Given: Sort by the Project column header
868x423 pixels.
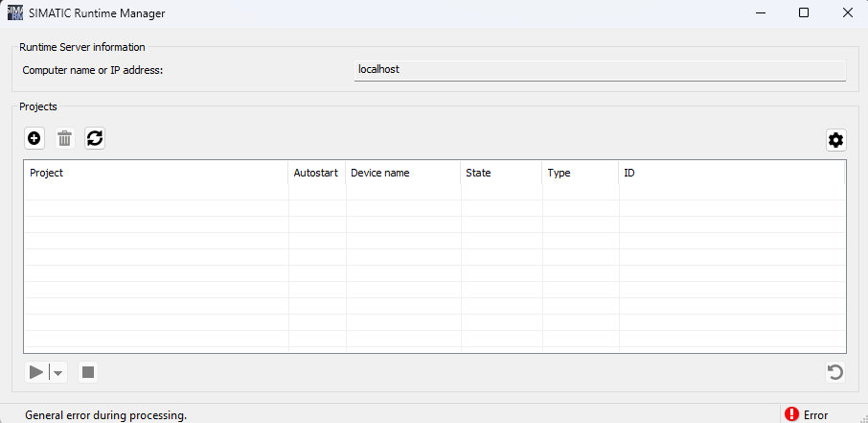Looking at the screenshot, I should (x=156, y=174).
